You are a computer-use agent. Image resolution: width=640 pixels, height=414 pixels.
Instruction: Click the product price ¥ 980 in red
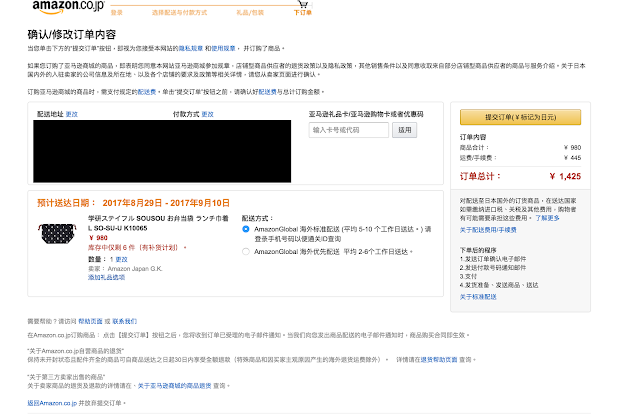(98, 238)
